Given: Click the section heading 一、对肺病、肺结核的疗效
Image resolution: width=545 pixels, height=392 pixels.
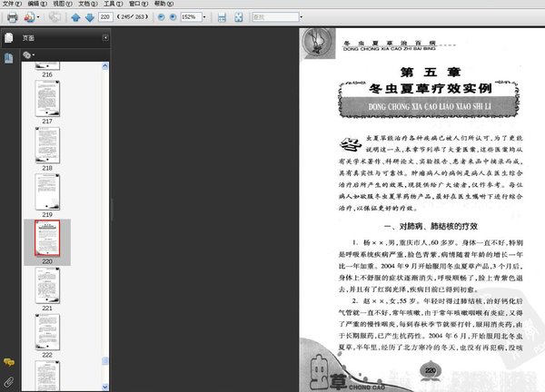Looking at the screenshot, I should click(431, 226).
